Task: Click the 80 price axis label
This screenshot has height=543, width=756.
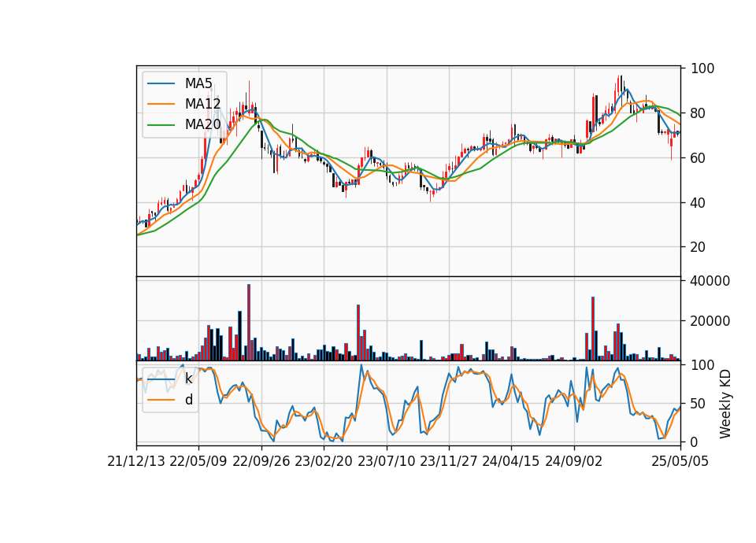Action: (698, 113)
